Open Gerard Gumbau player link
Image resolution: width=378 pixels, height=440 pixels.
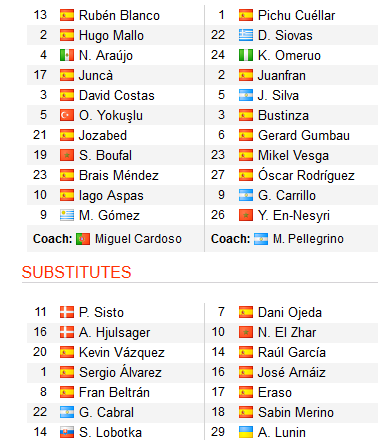point(304,135)
